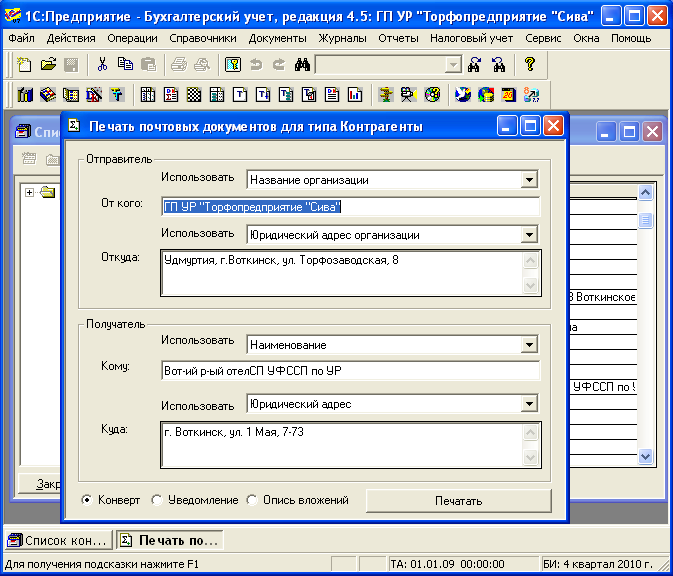Image resolution: width=673 pixels, height=576 pixels.
Task: Click the scrollbar thumb in contractor list
Action: 645,221
